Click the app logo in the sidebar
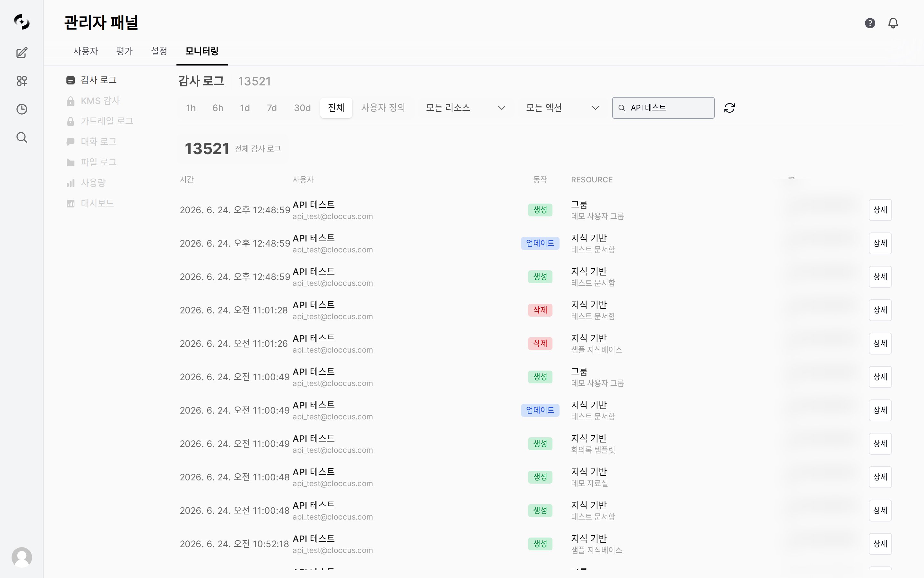 pos(22,22)
